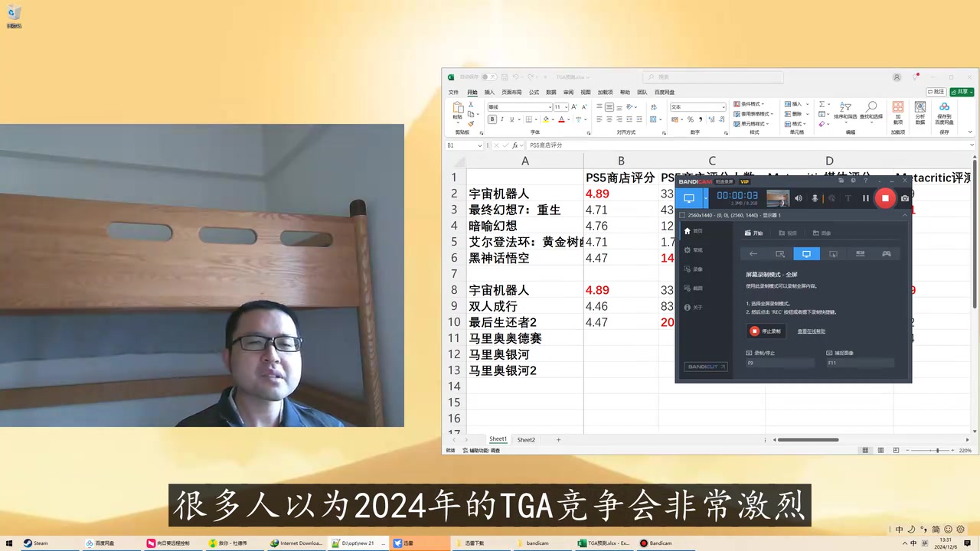Open the font size dropdown in Excel
The image size is (980, 551).
pos(566,107)
